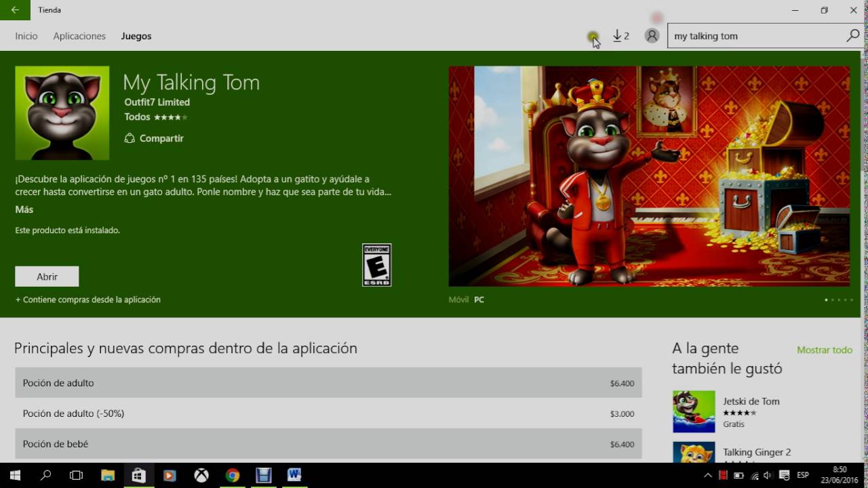Open the Jetski de Tom icon

click(x=694, y=411)
